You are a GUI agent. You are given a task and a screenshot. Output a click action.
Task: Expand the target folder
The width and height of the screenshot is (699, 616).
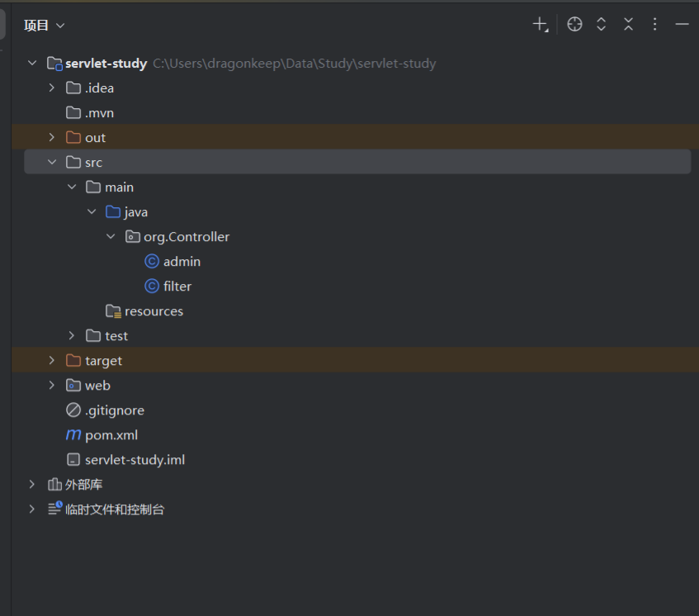pos(52,361)
